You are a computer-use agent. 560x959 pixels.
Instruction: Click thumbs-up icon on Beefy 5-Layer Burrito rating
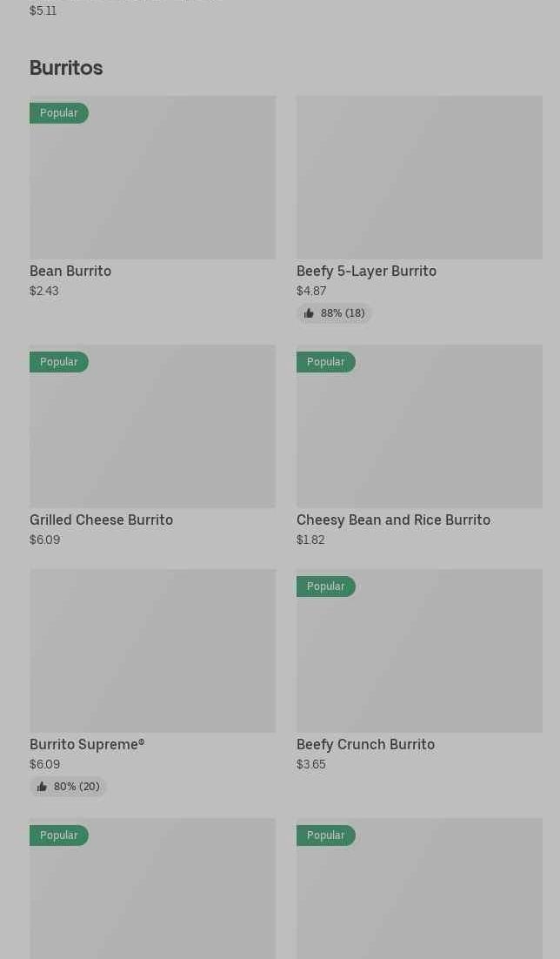coord(309,313)
